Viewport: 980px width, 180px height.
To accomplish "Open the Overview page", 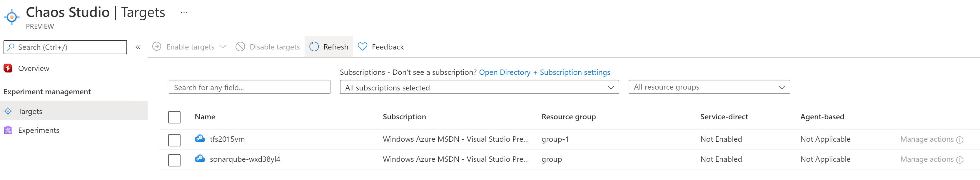I will coord(34,68).
